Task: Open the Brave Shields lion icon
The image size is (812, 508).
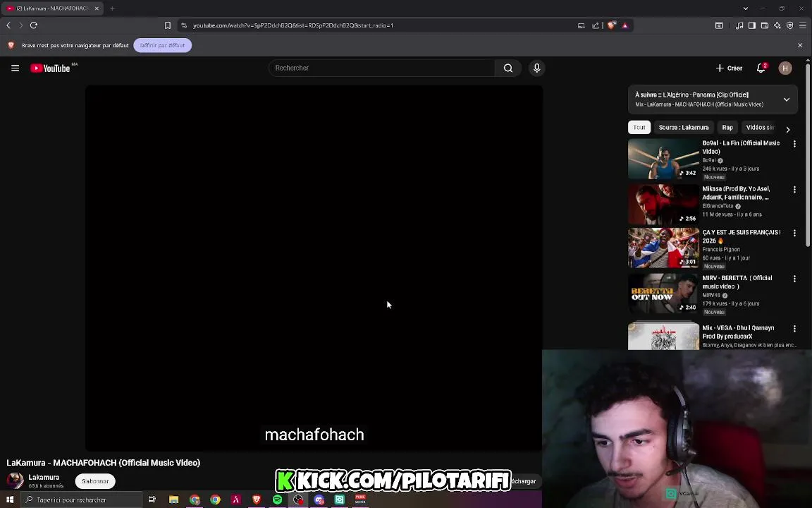Action: [x=612, y=25]
